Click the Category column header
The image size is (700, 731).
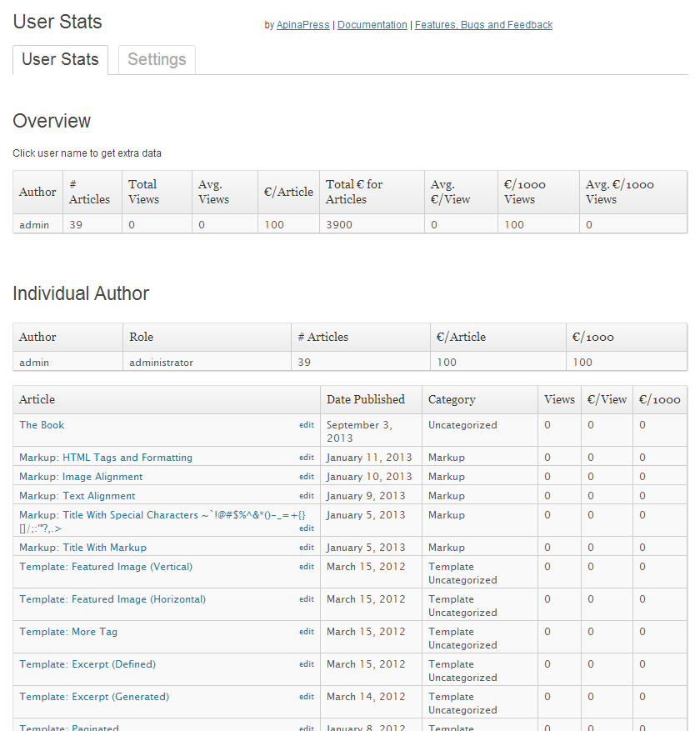[452, 400]
